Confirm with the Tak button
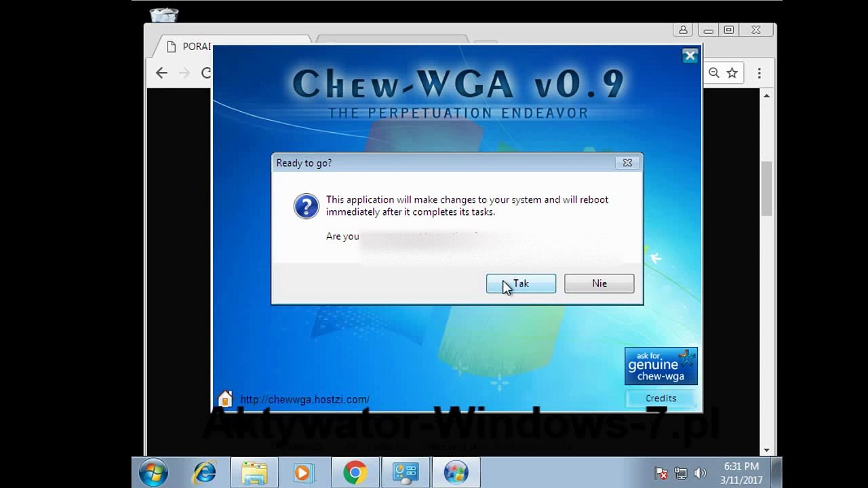868x488 pixels. (x=521, y=283)
